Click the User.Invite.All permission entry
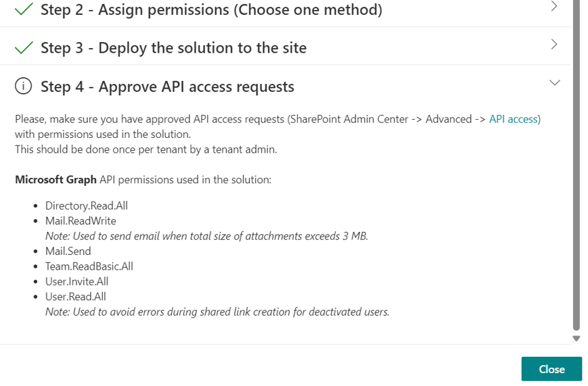Viewport: 588px width, 386px height. pyautogui.click(x=77, y=281)
